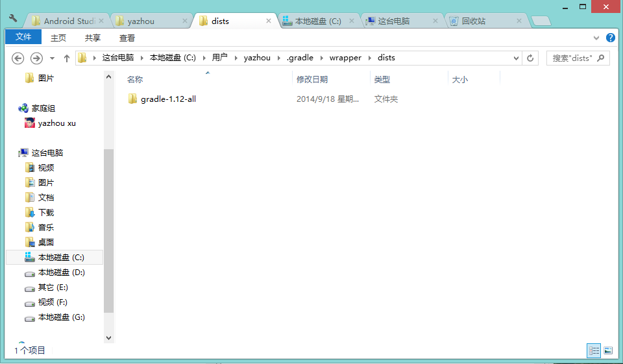Switch to the Android Studio tab
This screenshot has height=364, width=623.
(x=67, y=21)
